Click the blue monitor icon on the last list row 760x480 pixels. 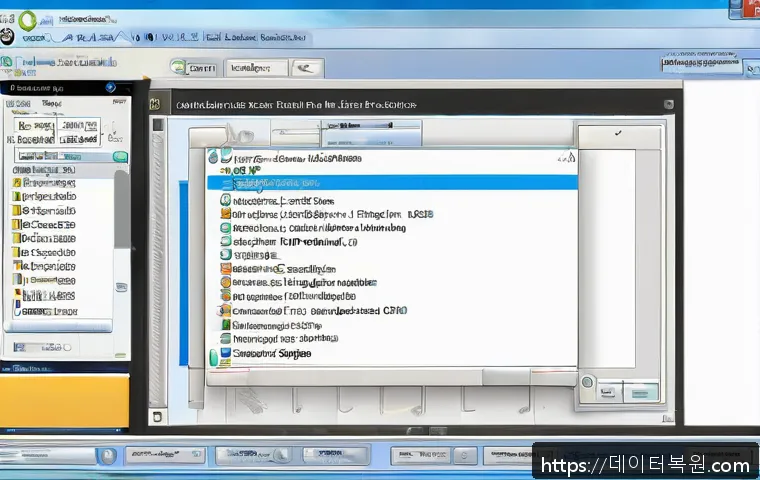tap(225, 353)
